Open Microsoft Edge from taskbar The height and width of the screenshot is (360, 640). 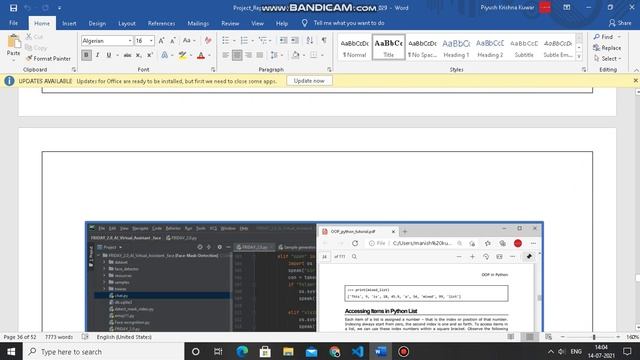tap(242, 351)
